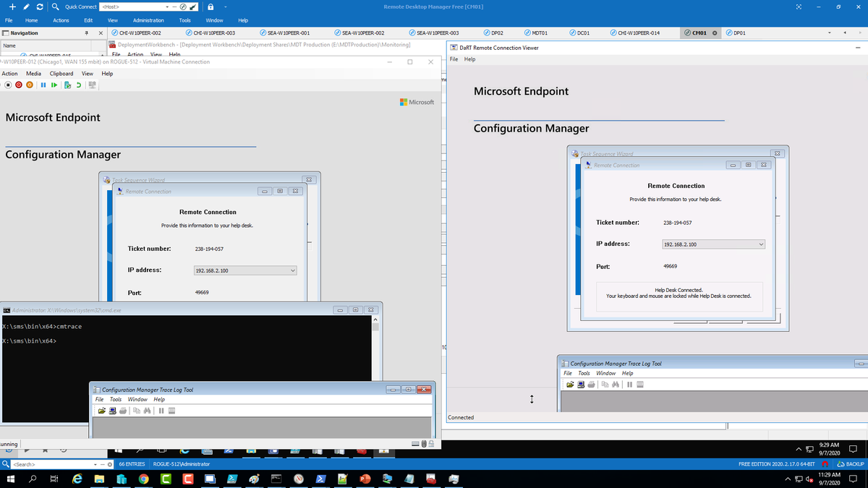Screen dimensions: 868x488
Task: Open the Quick Connect host dropdown arrow
Action: (x=169, y=7)
